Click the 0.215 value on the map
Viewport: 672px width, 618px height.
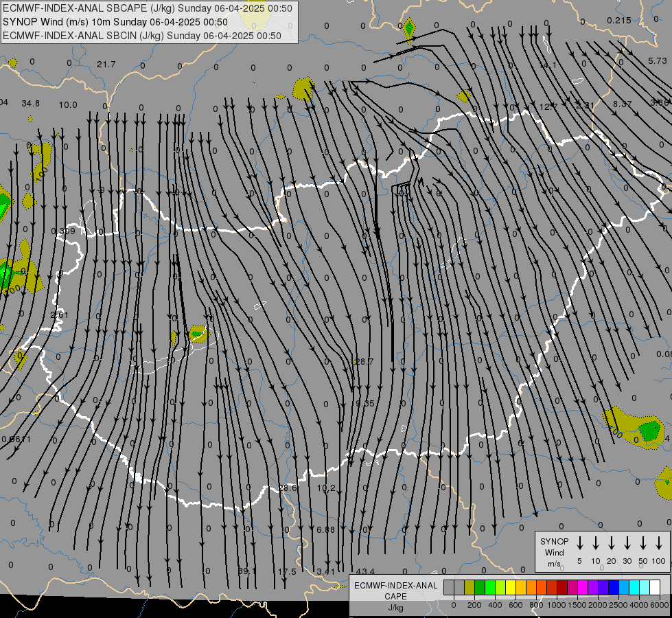click(x=619, y=21)
